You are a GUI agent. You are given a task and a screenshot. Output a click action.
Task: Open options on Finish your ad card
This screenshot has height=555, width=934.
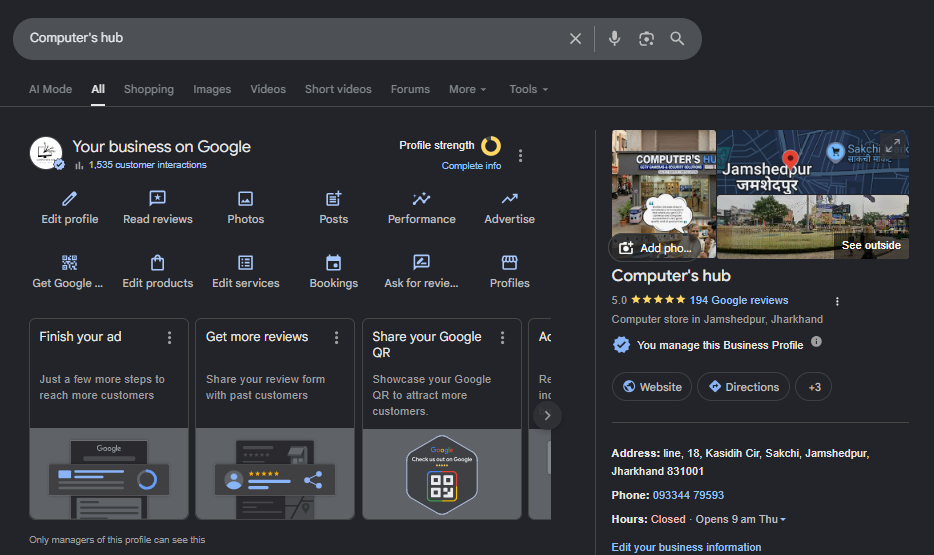pyautogui.click(x=170, y=338)
